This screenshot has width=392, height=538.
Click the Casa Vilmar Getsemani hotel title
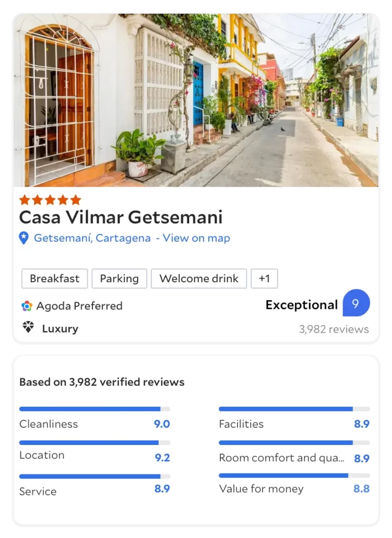click(x=121, y=217)
